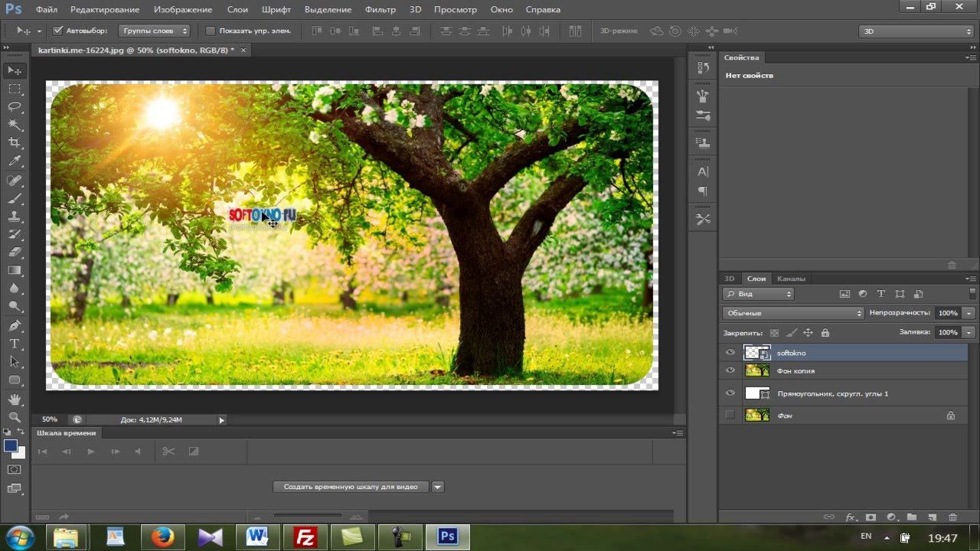Open the 'Окно' menu

click(x=501, y=10)
